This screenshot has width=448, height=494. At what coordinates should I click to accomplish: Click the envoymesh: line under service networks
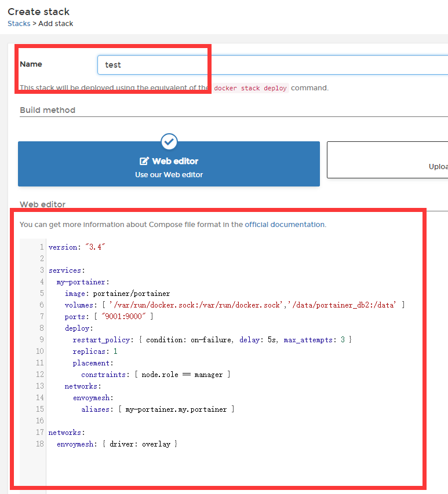pos(93,398)
